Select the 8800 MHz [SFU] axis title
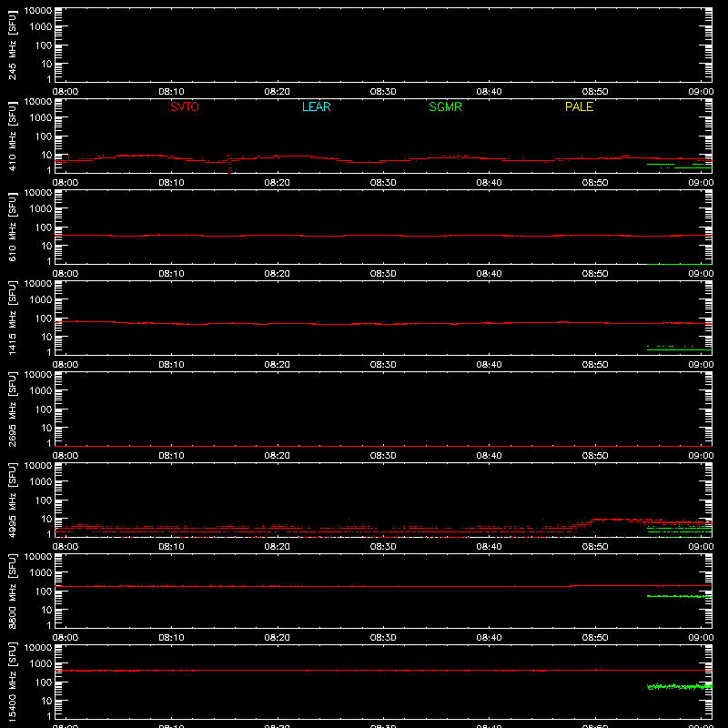The image size is (728, 728). point(12,591)
